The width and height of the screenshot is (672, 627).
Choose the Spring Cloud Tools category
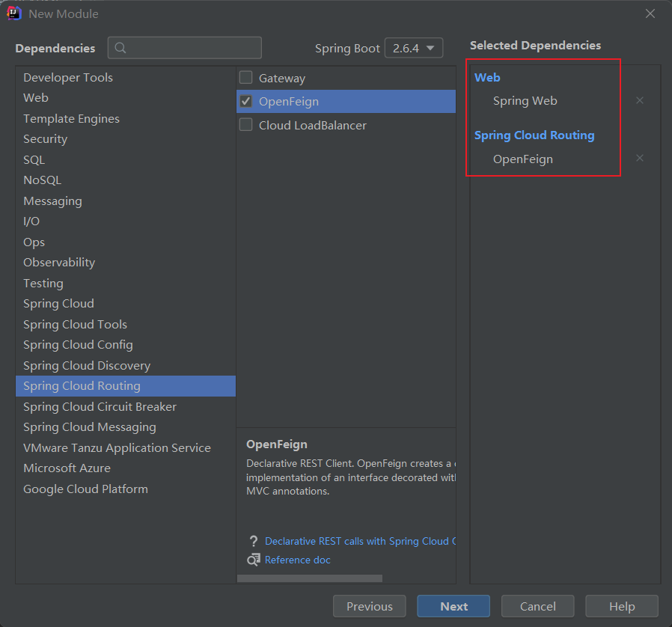126,325
